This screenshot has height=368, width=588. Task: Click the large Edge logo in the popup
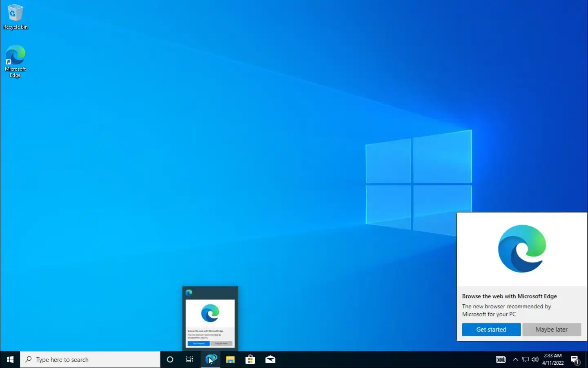[522, 249]
